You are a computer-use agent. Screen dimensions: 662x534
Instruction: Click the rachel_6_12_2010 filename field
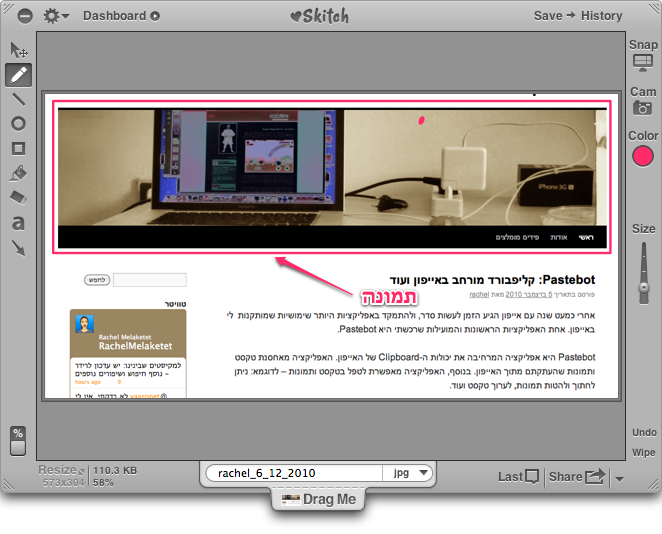[296, 473]
